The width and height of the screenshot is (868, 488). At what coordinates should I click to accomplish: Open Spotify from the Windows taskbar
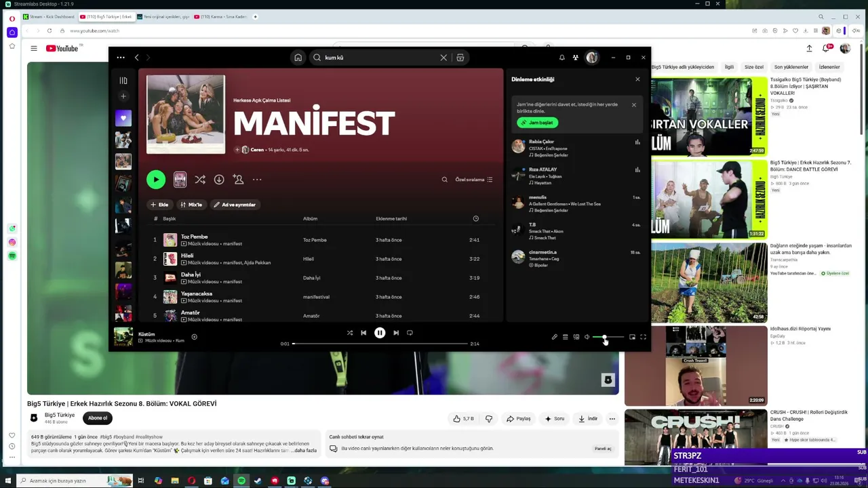coord(241,481)
